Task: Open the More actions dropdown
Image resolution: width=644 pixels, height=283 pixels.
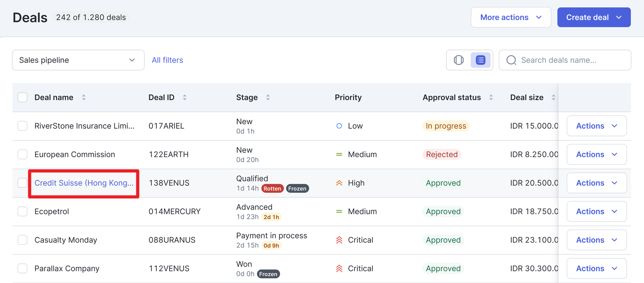Action: pos(511,17)
